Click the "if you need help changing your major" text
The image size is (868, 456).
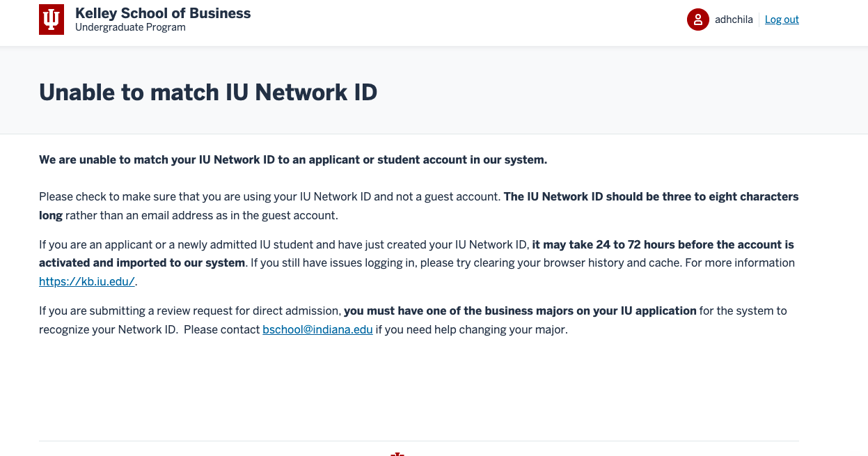(472, 329)
